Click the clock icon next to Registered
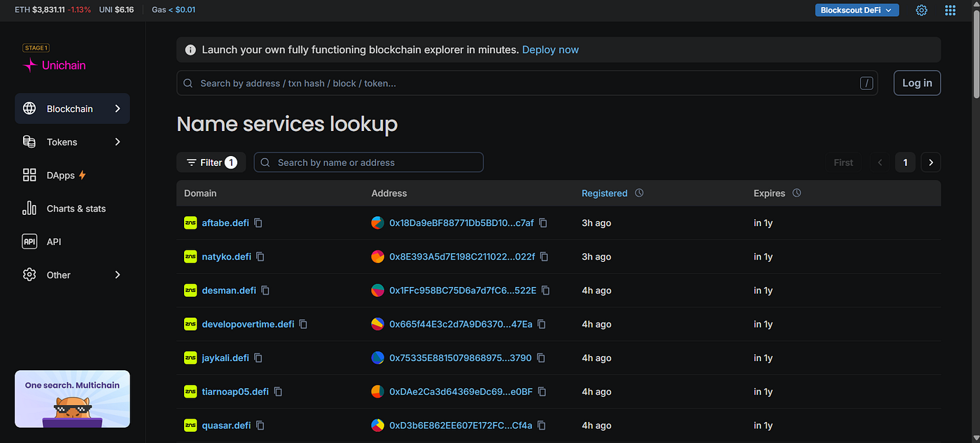 coord(639,193)
